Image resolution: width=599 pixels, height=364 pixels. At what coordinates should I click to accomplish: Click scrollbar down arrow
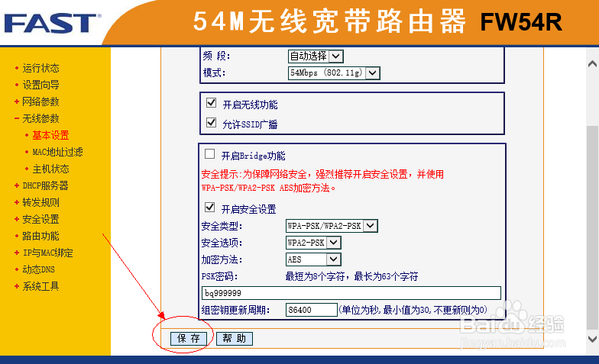[593, 339]
